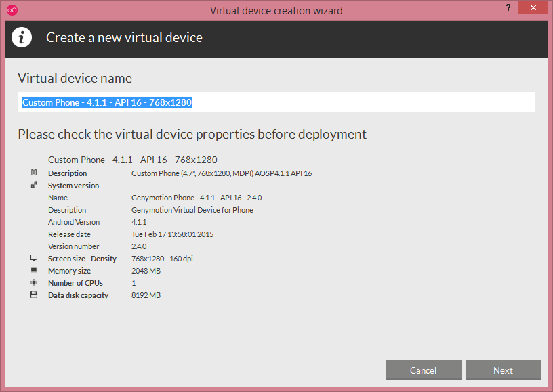Click 'Tue Feb 17 13:58:01 2015' value

point(172,234)
